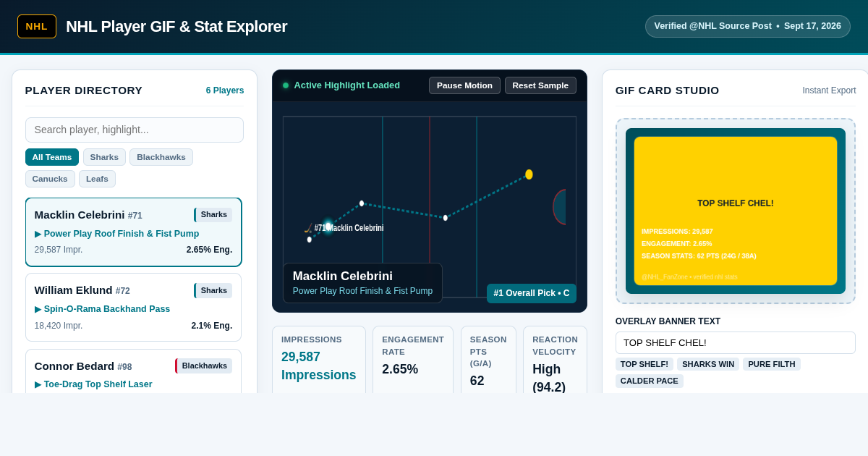Apply the CALDER PACE banner preset
Screen dimensions: 868x456
tap(650, 381)
